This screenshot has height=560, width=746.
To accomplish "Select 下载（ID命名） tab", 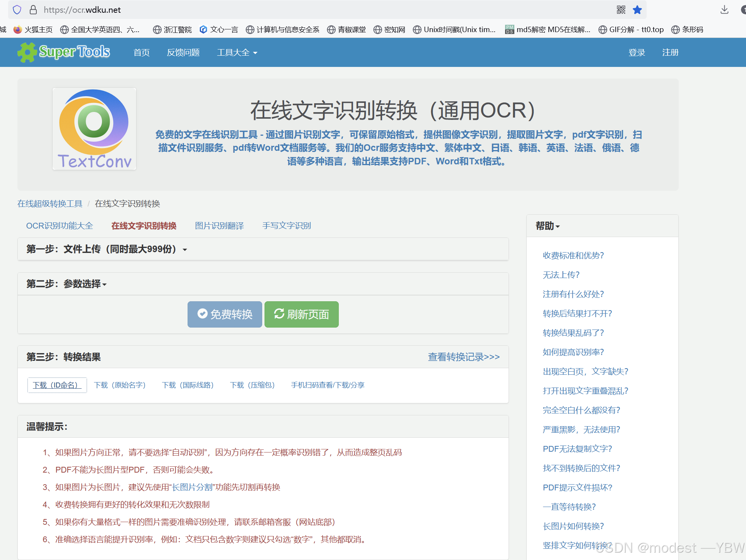I will pyautogui.click(x=57, y=385).
